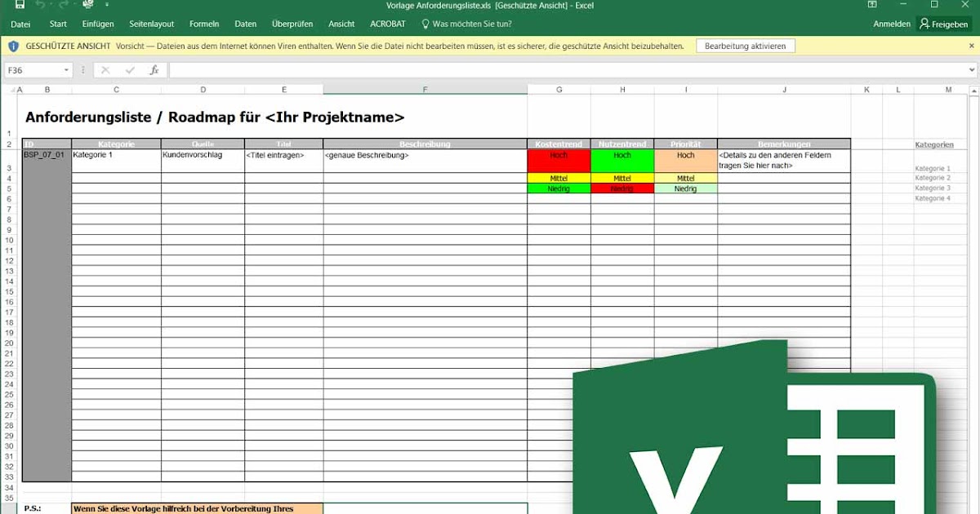This screenshot has height=514, width=980.
Task: Click the Kostentrend header cell
Action: click(559, 144)
